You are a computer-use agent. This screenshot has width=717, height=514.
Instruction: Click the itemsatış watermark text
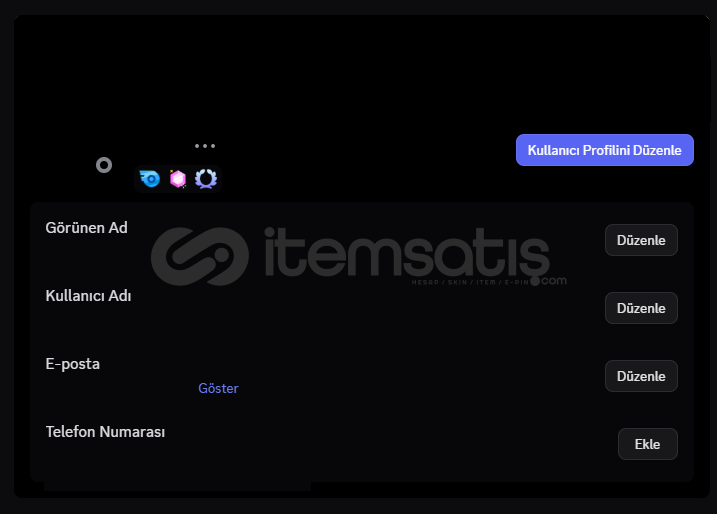[407, 253]
